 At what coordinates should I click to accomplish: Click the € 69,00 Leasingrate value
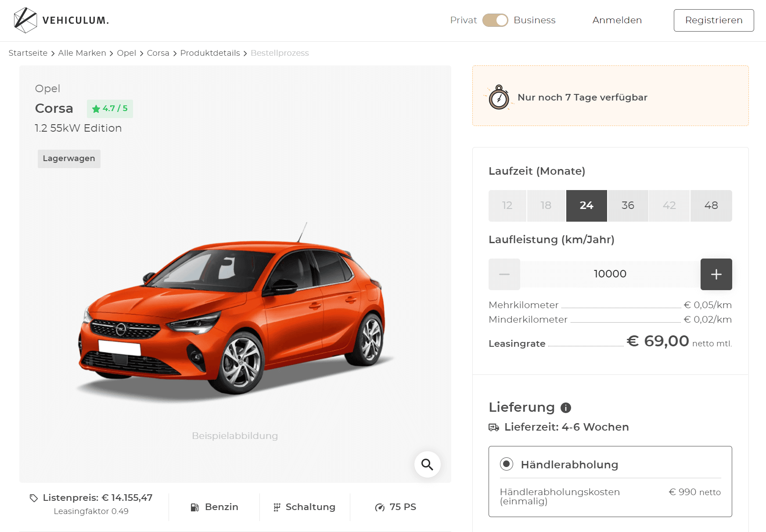pos(658,341)
